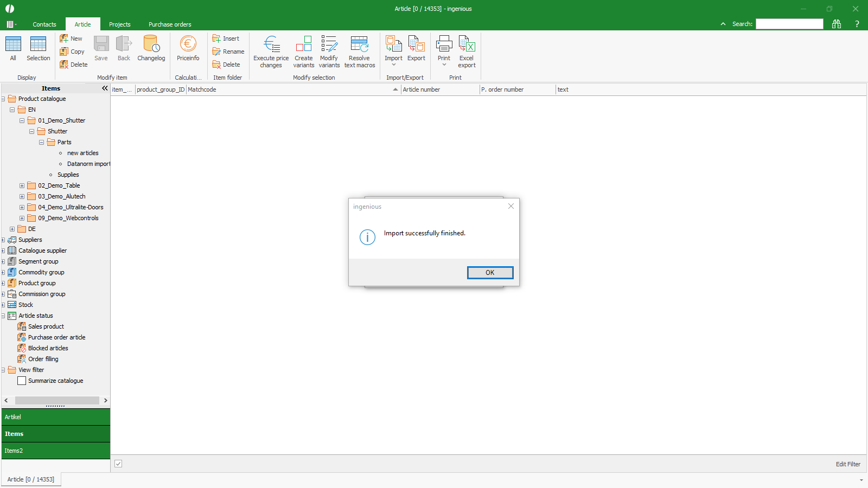Toggle the filter checkbox at bottom bar

[118, 464]
